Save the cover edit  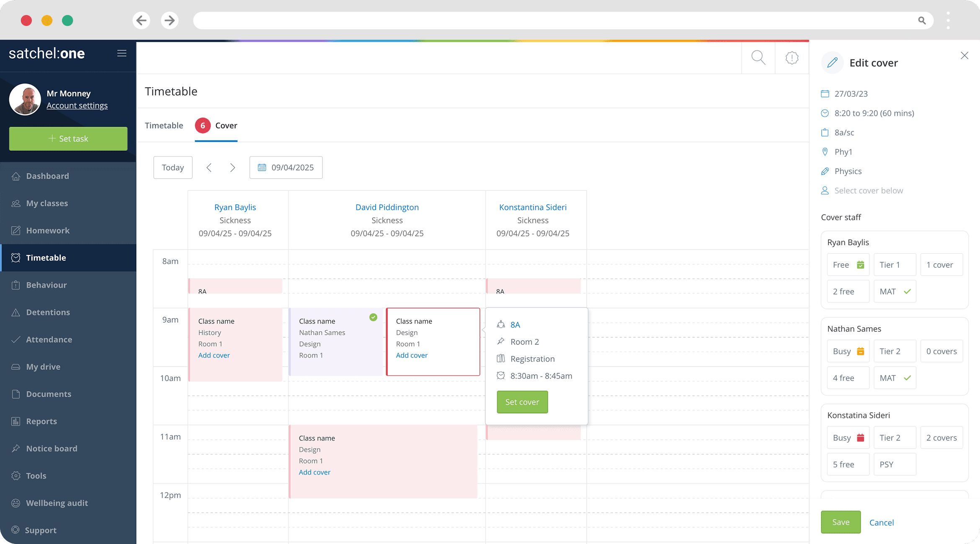pyautogui.click(x=841, y=522)
